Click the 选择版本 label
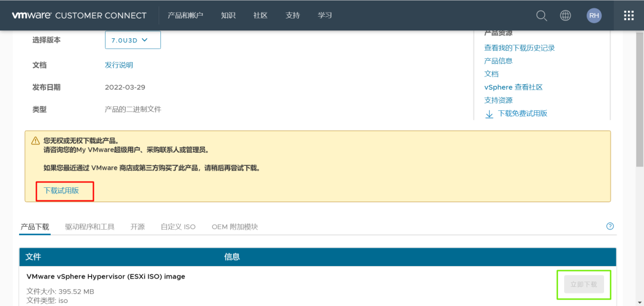This screenshot has width=644, height=306. pyautogui.click(x=47, y=40)
